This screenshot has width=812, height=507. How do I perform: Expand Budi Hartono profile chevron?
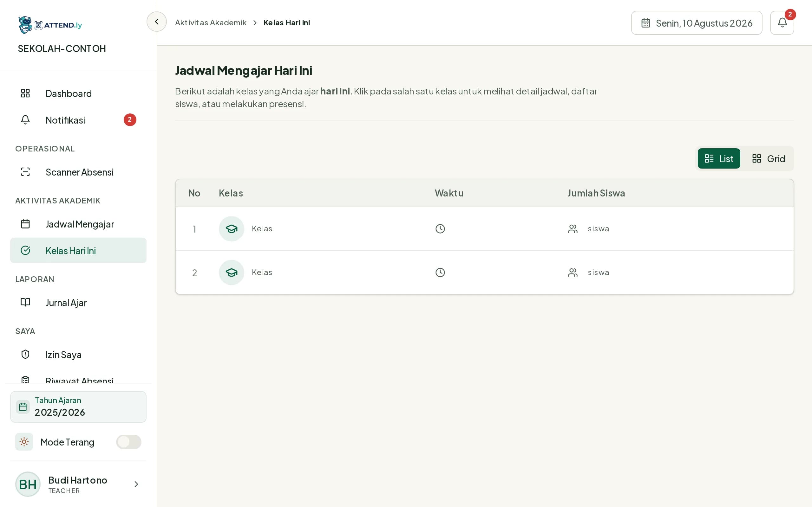coord(136,484)
